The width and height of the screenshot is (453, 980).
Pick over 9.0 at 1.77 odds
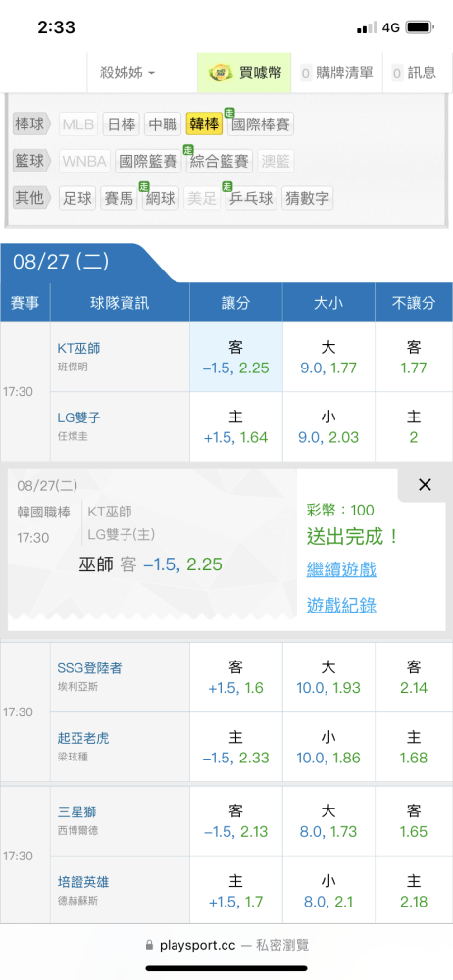point(328,358)
